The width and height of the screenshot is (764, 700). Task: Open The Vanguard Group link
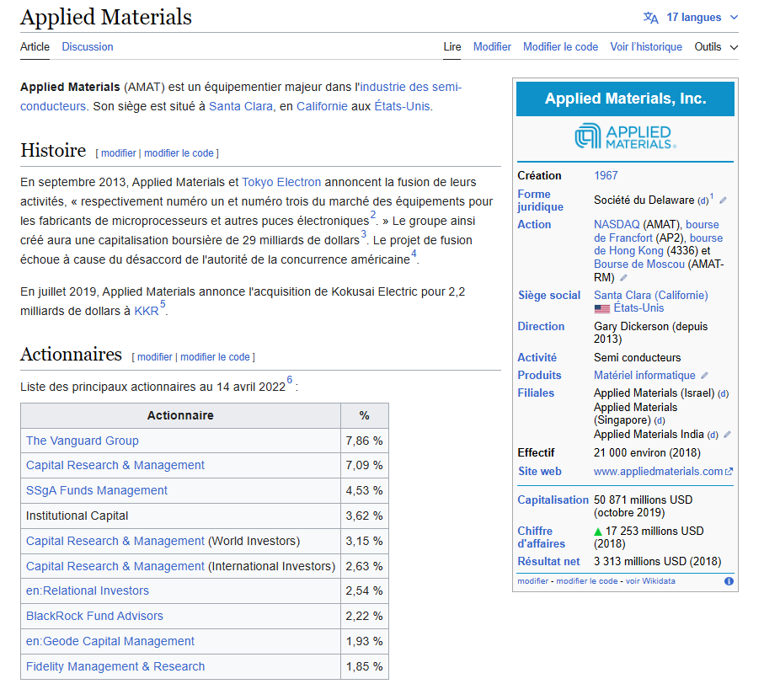[x=83, y=441]
